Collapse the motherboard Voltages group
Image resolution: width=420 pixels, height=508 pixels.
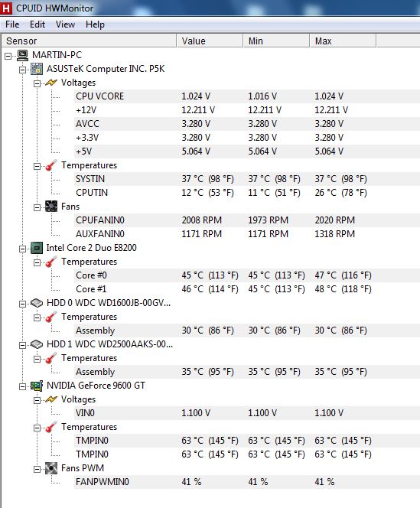click(37, 83)
